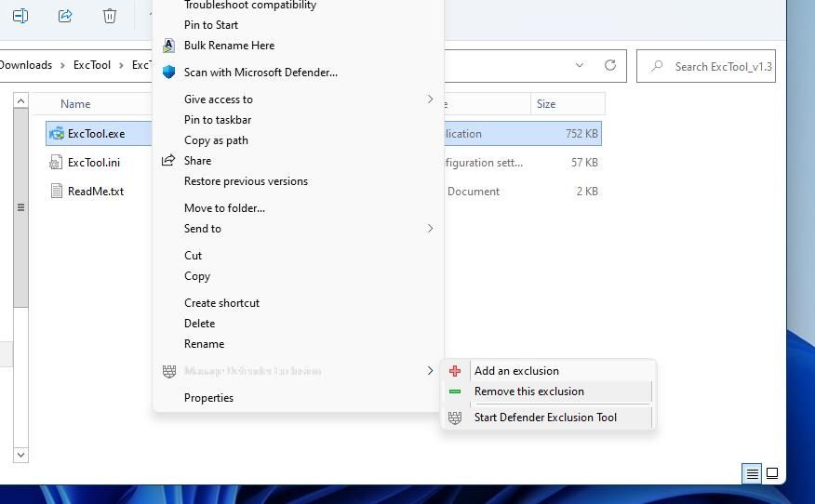Choose Bulk Rename Here
The width and height of the screenshot is (815, 504).
click(229, 46)
